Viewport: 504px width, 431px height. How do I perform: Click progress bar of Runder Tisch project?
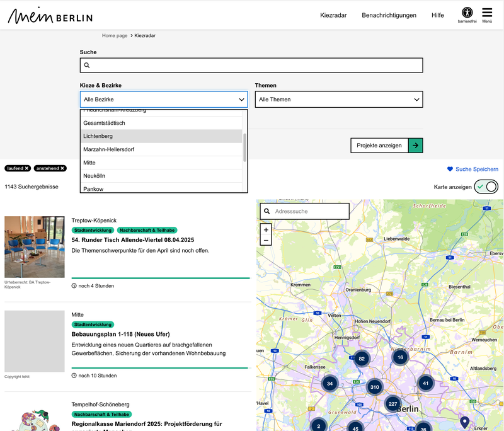coord(161,278)
